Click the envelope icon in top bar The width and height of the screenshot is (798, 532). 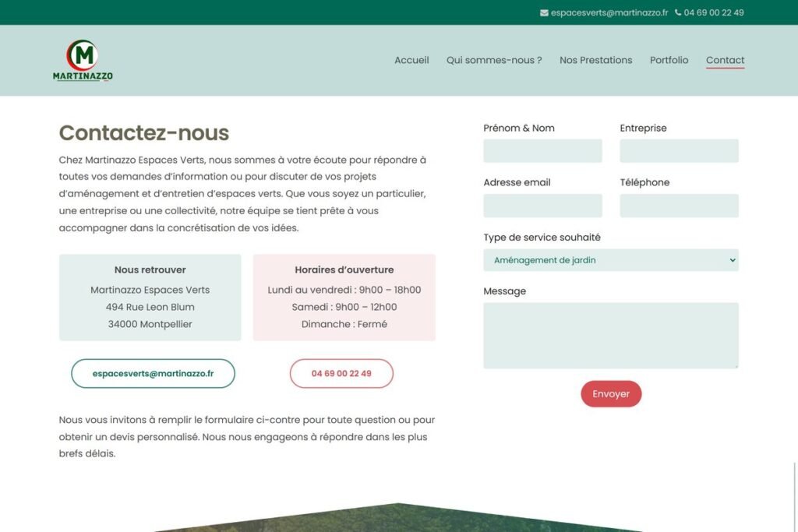(544, 12)
